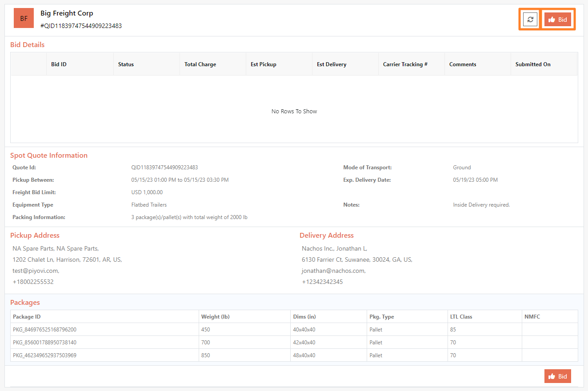588x391 pixels.
Task: Click the Comments column header
Action: click(x=478, y=64)
